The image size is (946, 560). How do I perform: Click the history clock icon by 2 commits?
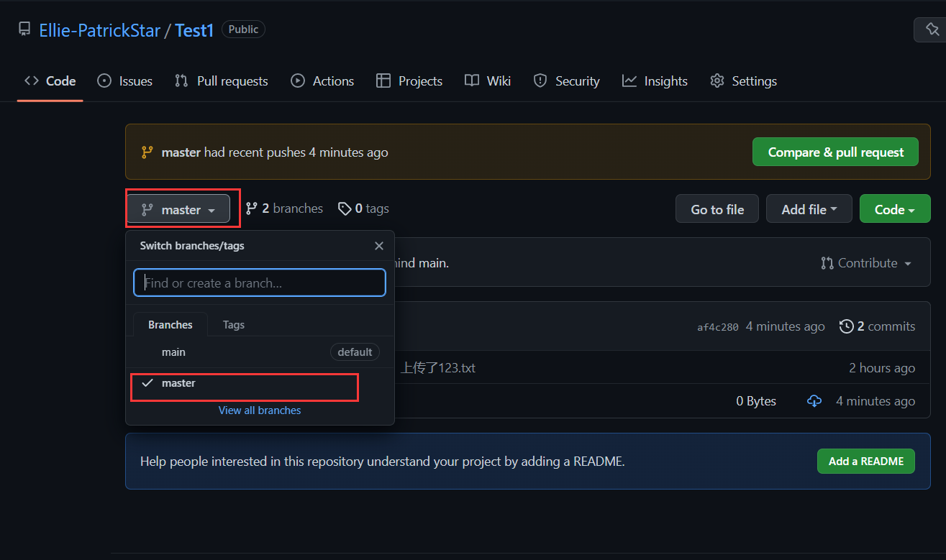pyautogui.click(x=846, y=326)
